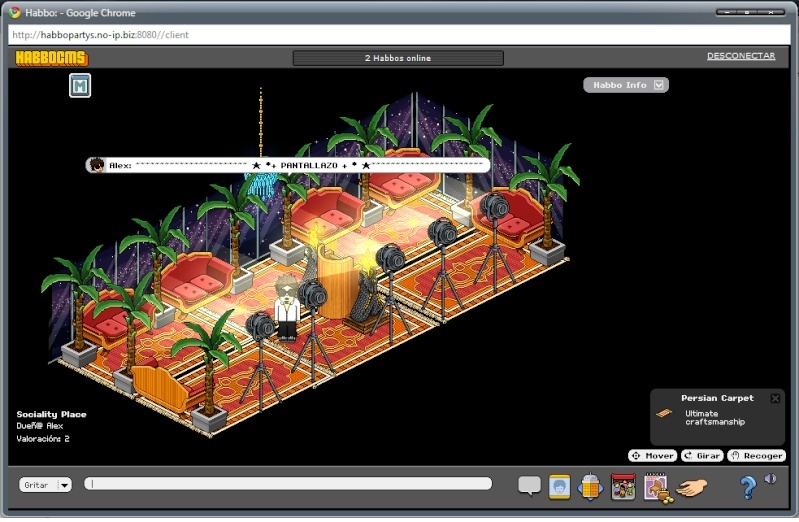Click the avatar with sunglasses in room
This screenshot has height=522, width=799.
(x=286, y=309)
